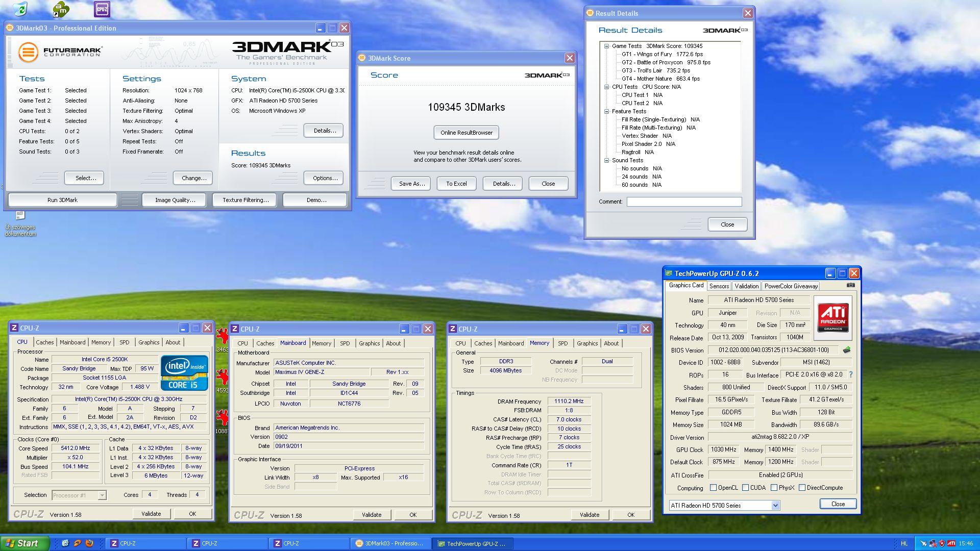Image resolution: width=980 pixels, height=551 pixels.
Task: Check the DirectCompute checkbox
Action: pos(802,488)
